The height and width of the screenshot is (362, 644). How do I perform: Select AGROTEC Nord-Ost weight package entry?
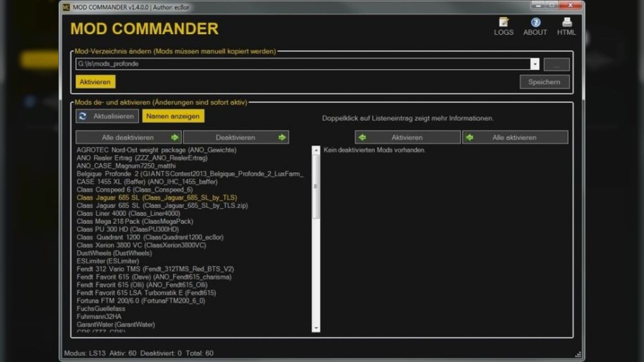coord(156,150)
